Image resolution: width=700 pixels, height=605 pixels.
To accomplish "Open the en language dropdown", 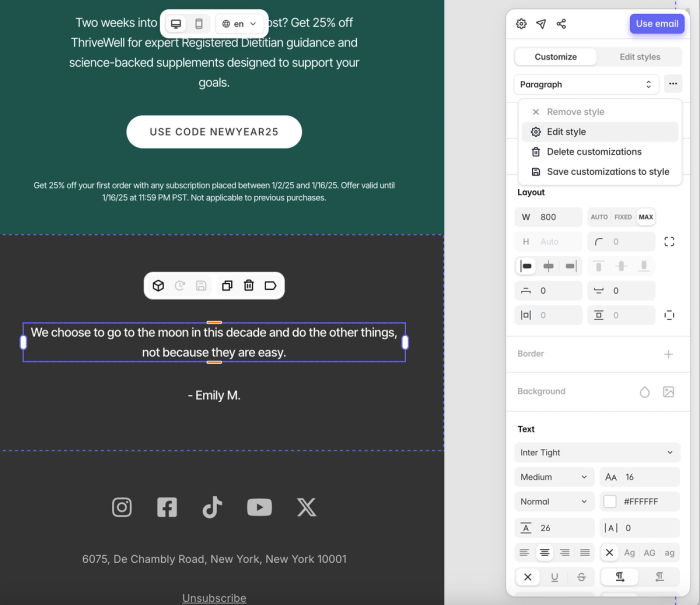I will 240,24.
